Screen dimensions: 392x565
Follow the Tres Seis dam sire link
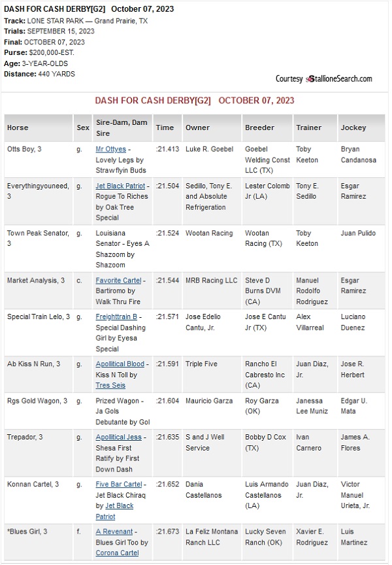click(110, 385)
